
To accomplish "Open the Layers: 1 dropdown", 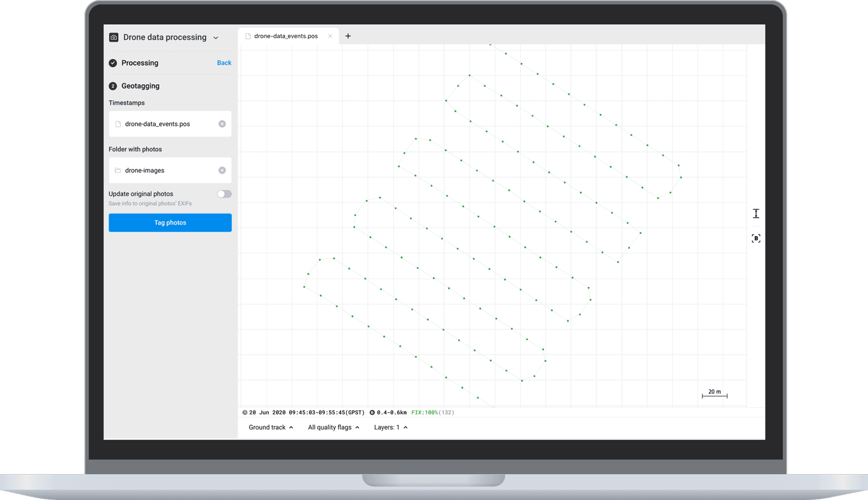I will 391,428.
